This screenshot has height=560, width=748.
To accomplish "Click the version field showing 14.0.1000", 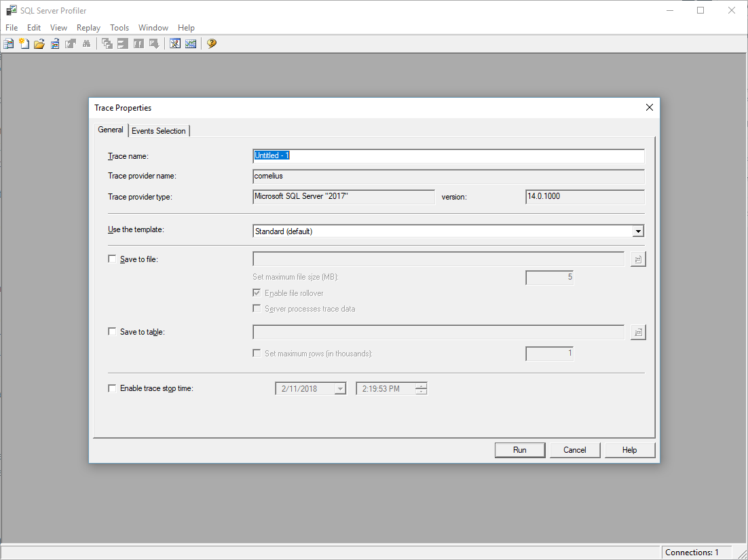I will click(x=585, y=197).
